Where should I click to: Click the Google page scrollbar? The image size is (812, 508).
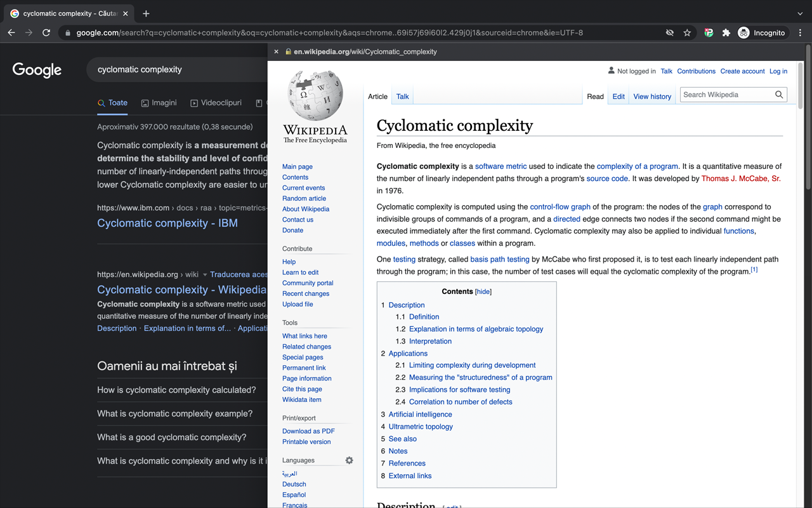click(808, 117)
